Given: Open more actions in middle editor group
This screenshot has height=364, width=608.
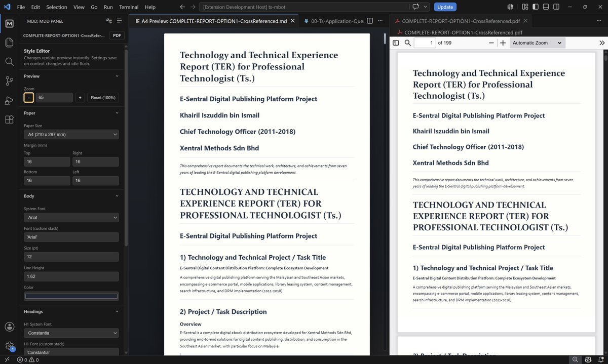Looking at the screenshot, I should click(381, 21).
